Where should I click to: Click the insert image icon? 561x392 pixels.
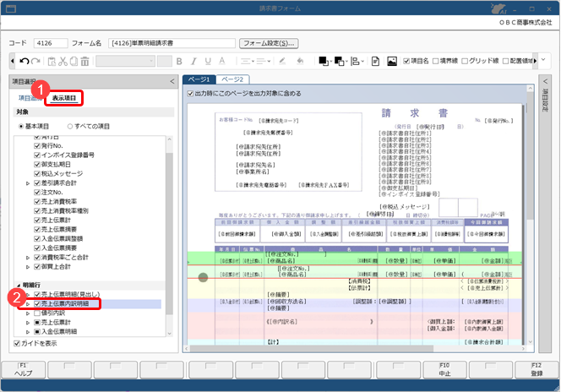point(392,61)
